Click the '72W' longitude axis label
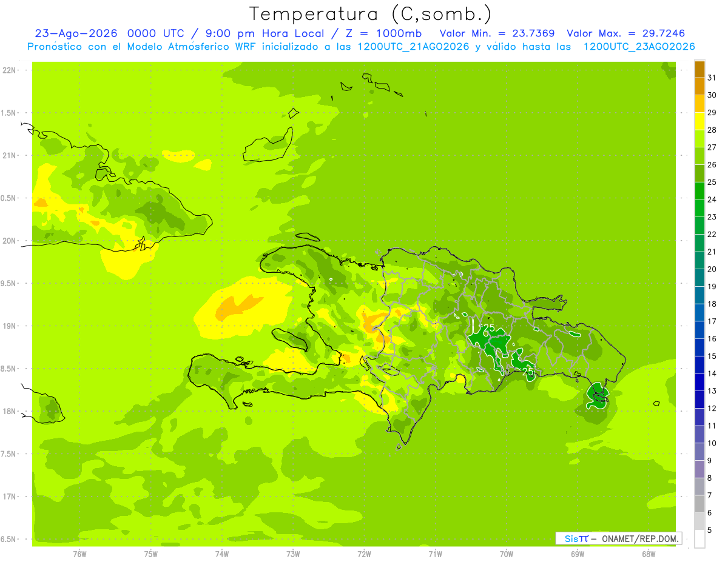Viewport: 728px width, 562px height. tap(365, 554)
